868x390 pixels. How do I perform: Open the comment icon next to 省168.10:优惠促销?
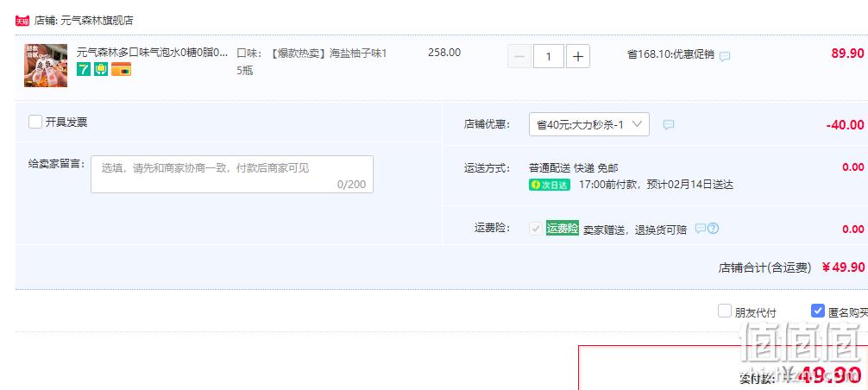coord(725,56)
